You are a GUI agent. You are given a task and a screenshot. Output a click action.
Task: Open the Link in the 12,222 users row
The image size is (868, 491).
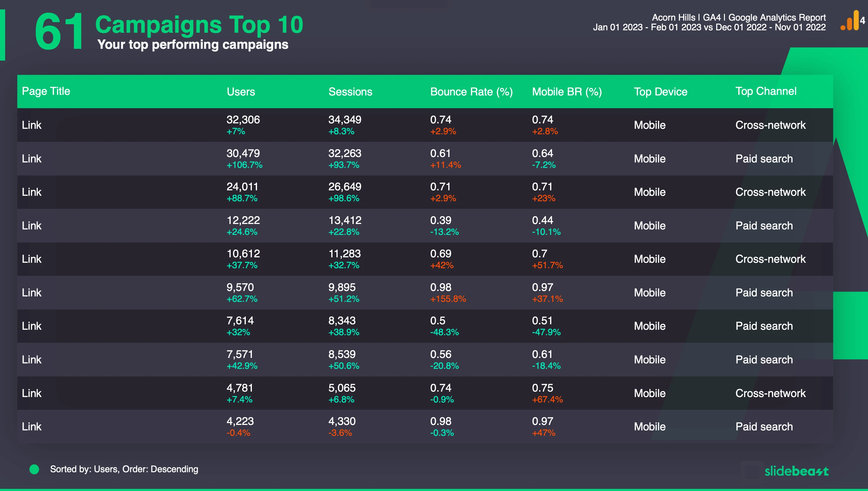32,225
